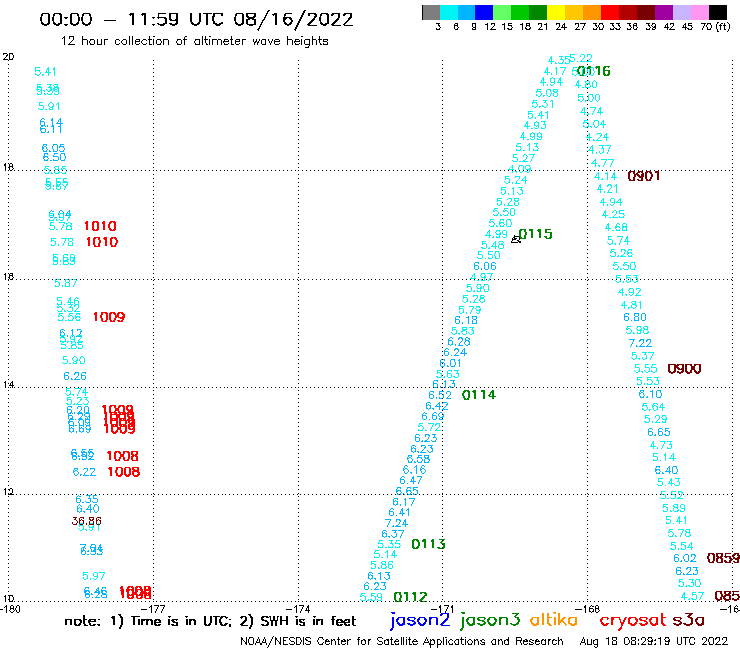Click the wave height value 5.22
This screenshot has height=650, width=740.
coord(581,58)
